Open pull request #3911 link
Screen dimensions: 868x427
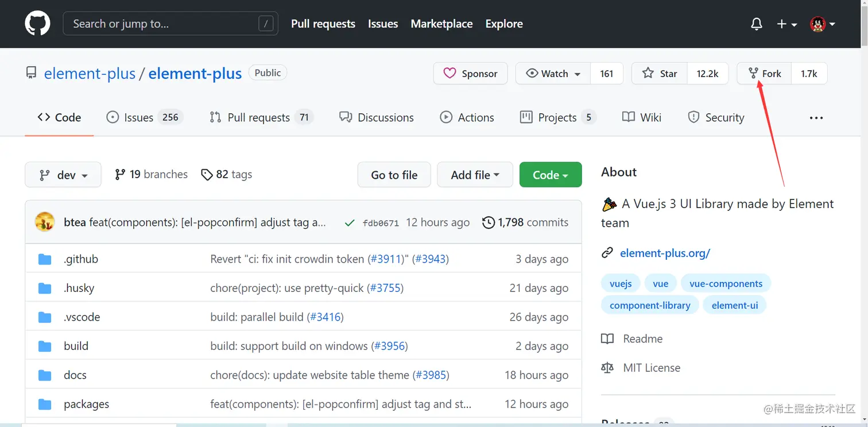pyautogui.click(x=386, y=259)
